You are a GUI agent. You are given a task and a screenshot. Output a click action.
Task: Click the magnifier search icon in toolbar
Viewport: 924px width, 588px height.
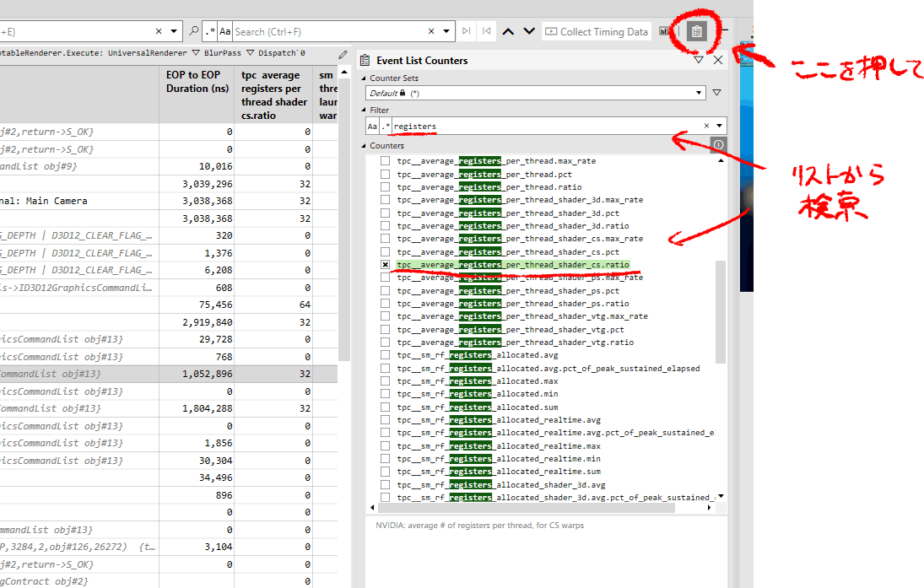click(x=193, y=31)
